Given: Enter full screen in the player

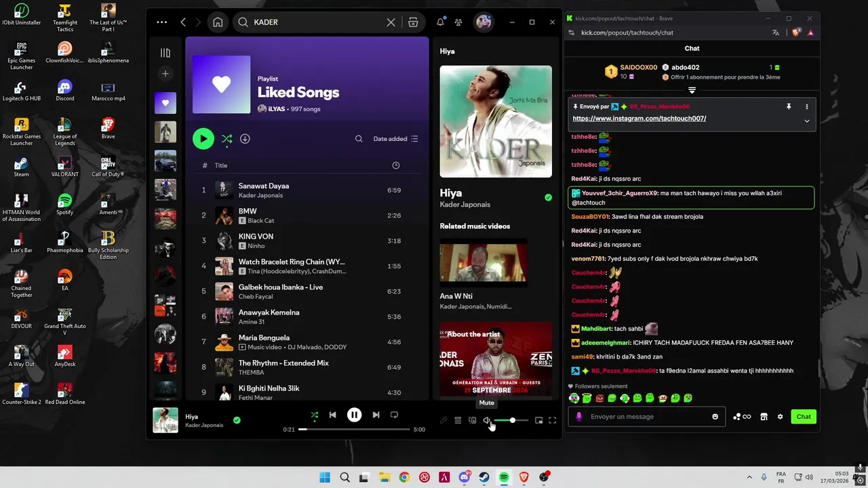Looking at the screenshot, I should [553, 420].
